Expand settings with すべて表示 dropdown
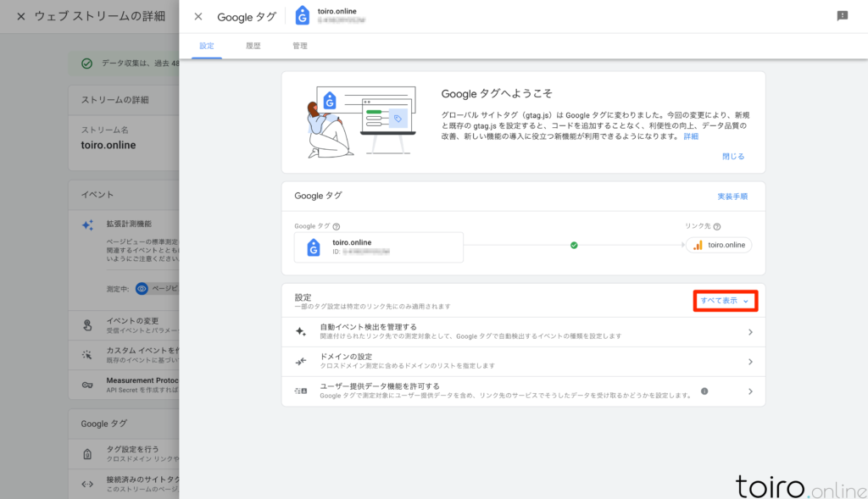 click(725, 301)
